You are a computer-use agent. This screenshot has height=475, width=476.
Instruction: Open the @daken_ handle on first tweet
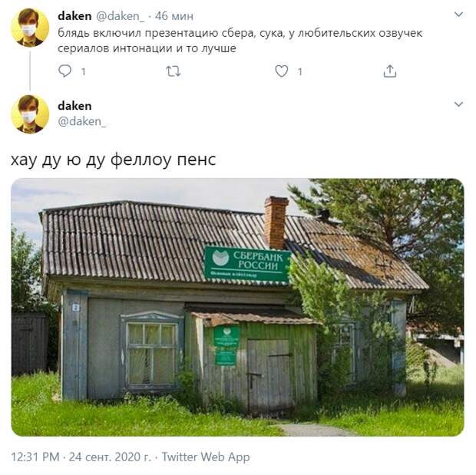[x=121, y=16]
